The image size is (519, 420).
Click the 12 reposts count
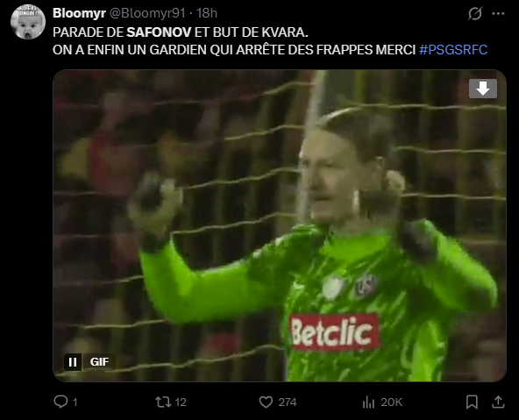coord(181,402)
